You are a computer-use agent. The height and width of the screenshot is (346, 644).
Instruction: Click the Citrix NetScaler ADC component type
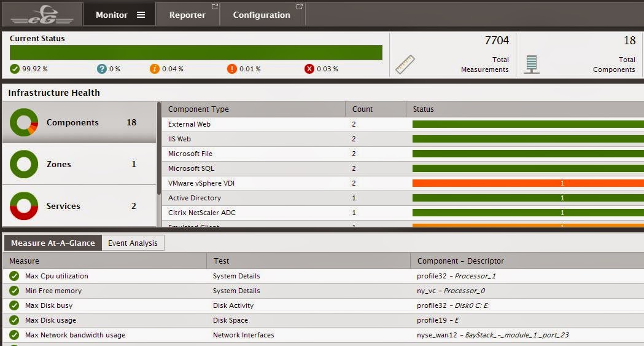click(x=201, y=213)
